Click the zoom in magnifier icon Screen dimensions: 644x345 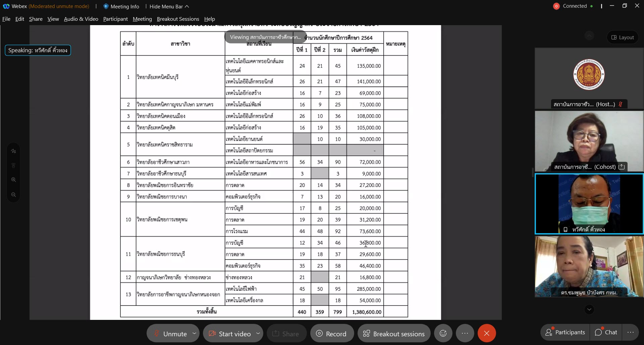point(13,180)
